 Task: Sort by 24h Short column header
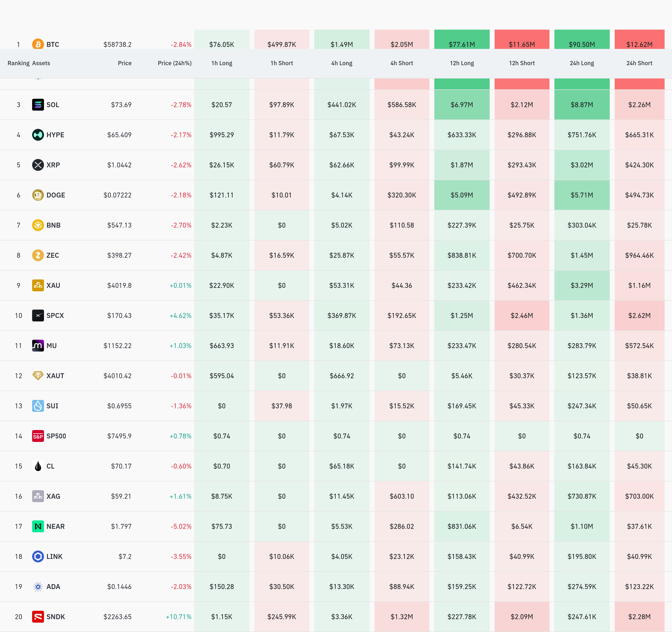(x=639, y=63)
